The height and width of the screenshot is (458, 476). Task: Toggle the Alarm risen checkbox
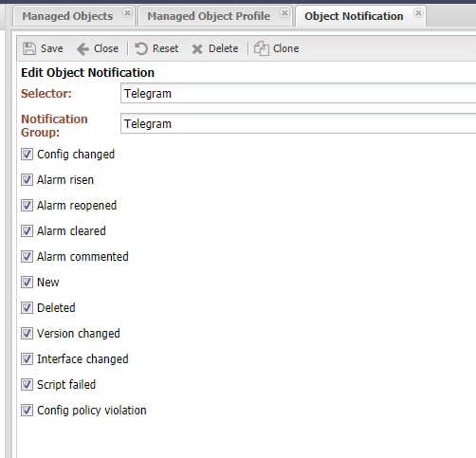(27, 180)
